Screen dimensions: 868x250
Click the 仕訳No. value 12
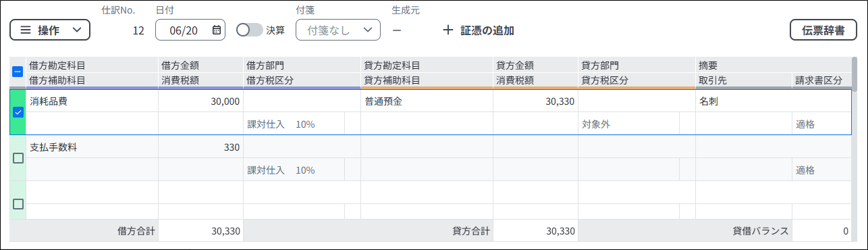coord(138,30)
